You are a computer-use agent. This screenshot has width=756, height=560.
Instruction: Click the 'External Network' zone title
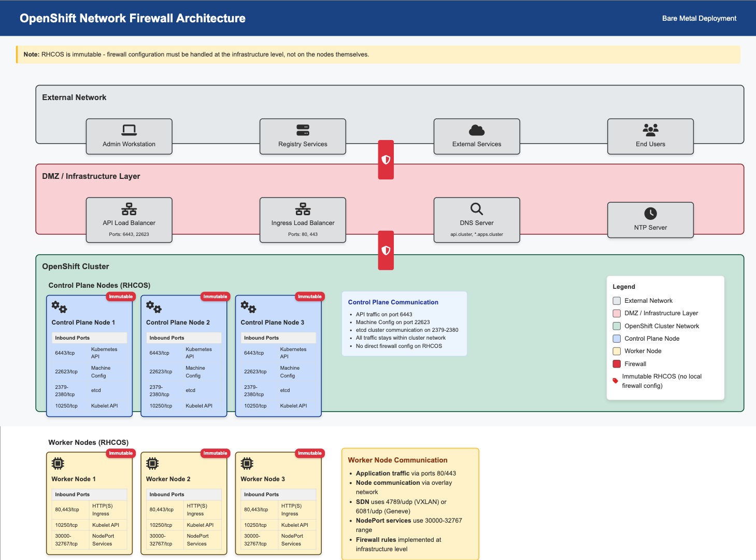(x=74, y=97)
